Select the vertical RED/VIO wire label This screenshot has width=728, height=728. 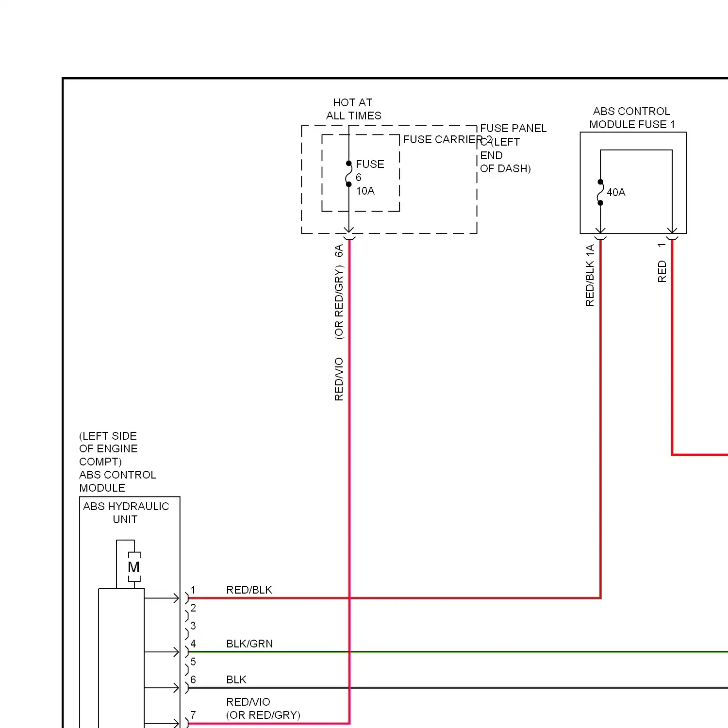339,379
